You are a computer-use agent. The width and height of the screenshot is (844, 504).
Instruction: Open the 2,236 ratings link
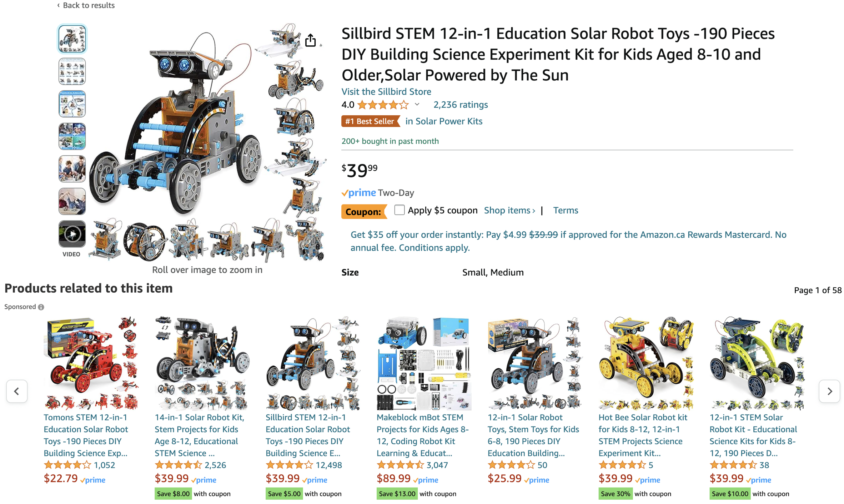pos(460,105)
